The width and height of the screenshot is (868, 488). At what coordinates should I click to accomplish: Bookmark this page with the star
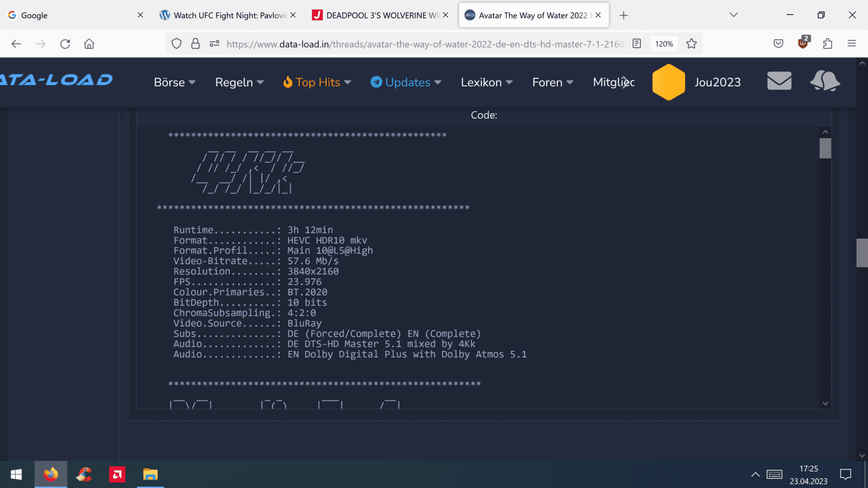coord(691,44)
